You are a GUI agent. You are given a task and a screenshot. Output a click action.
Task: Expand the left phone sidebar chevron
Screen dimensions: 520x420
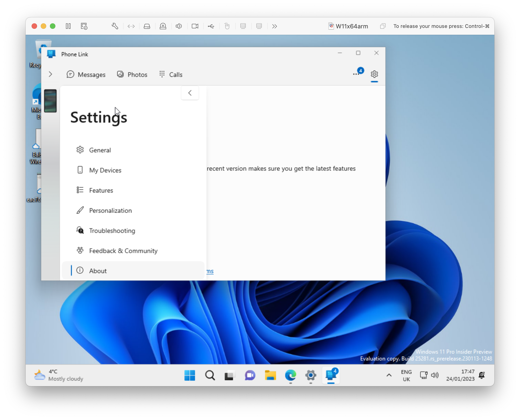coord(50,74)
